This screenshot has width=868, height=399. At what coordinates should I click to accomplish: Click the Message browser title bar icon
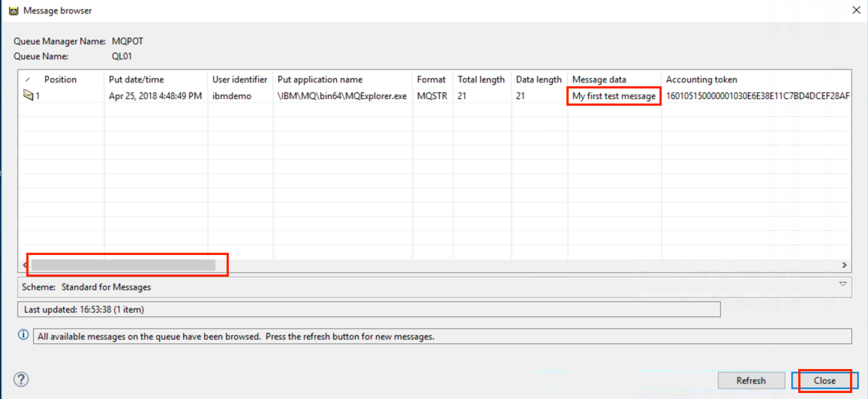coord(14,10)
